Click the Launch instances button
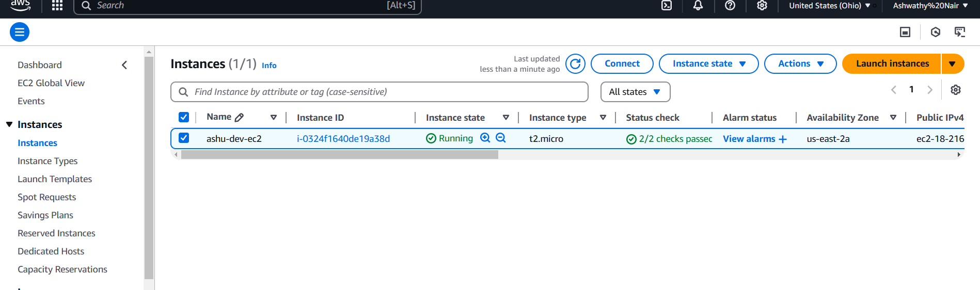 tap(892, 64)
